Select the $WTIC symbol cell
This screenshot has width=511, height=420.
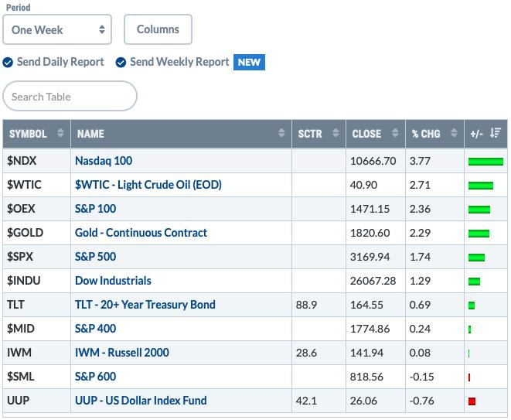pos(36,185)
